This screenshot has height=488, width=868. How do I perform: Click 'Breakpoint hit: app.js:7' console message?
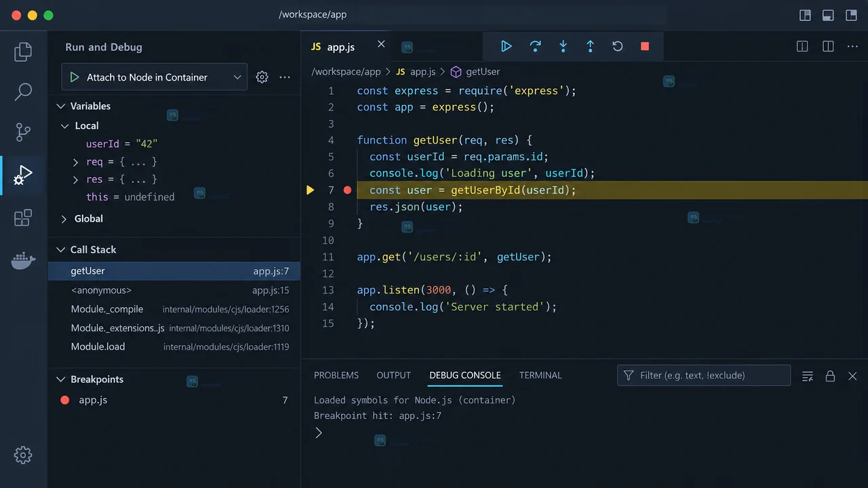(378, 416)
